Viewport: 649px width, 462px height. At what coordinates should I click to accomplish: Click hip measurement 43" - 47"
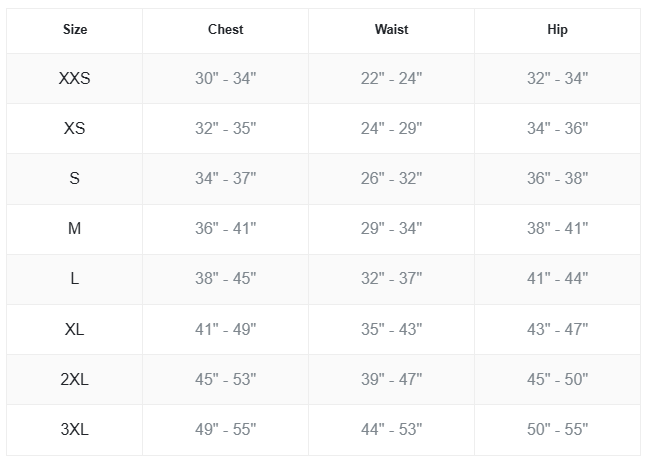[558, 329]
